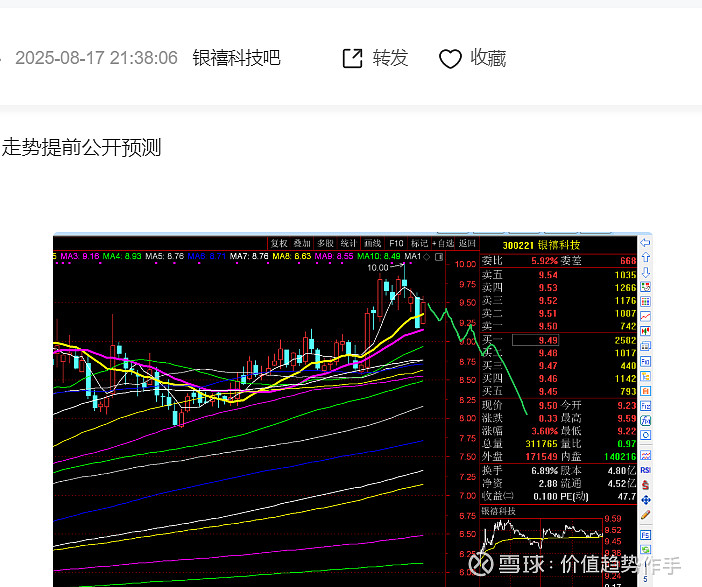The image size is (702, 587).
Task: Click the highlighted 买一 price 9.49
Action: [535, 341]
